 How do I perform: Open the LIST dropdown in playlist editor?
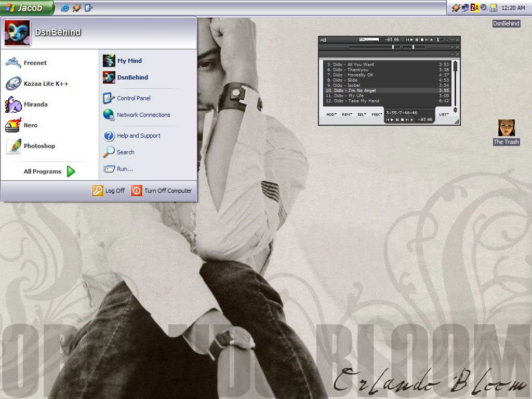(444, 114)
